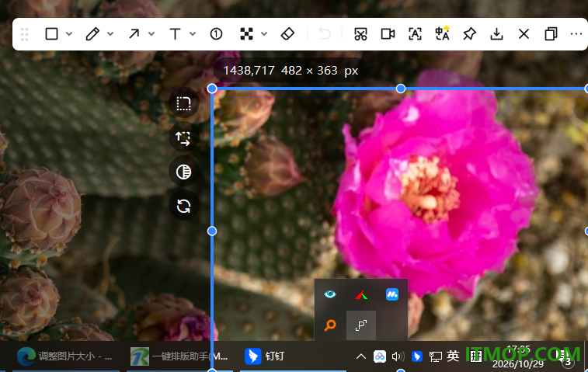Start a scrolling long screenshot capture
Screen dimensions: 588x372
pos(360,34)
